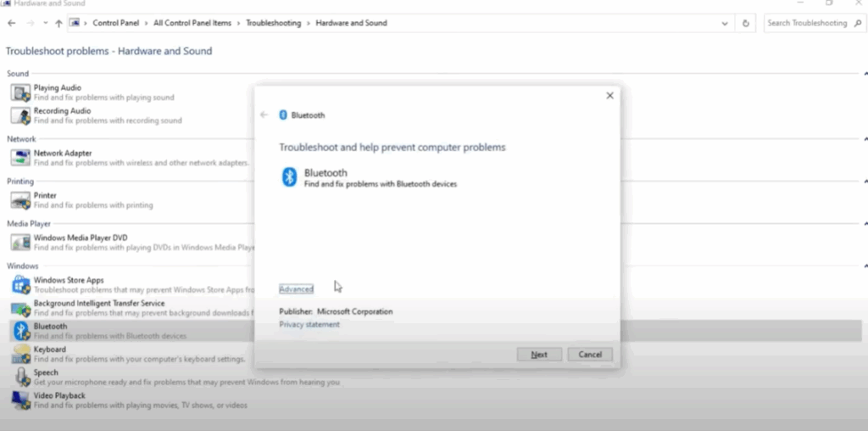Open the recent locations dropdown arrow

click(46, 23)
